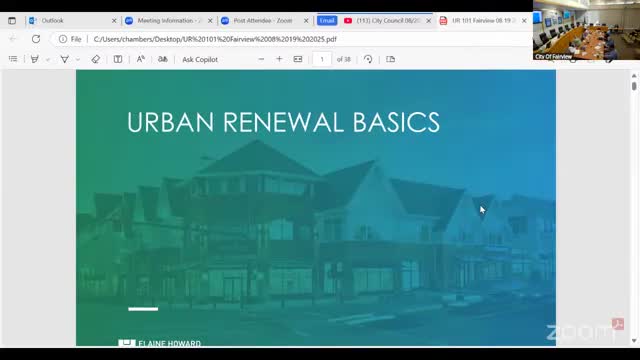Reload the PDF page

coord(36,39)
